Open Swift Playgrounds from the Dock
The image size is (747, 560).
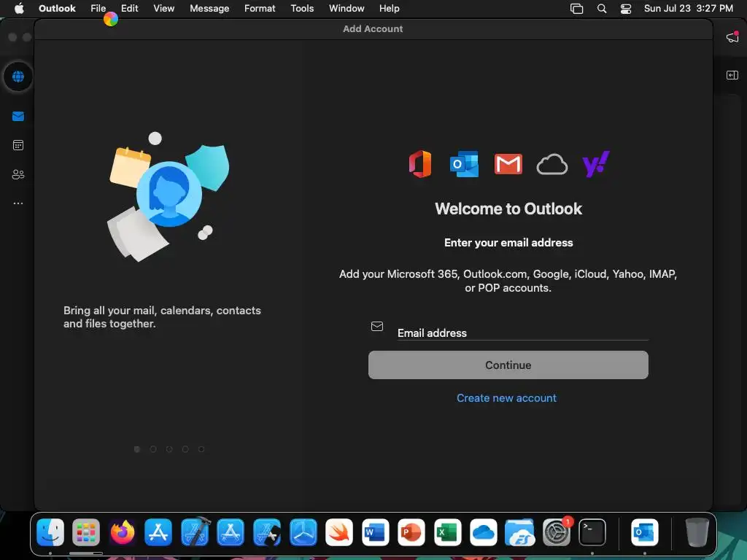339,532
